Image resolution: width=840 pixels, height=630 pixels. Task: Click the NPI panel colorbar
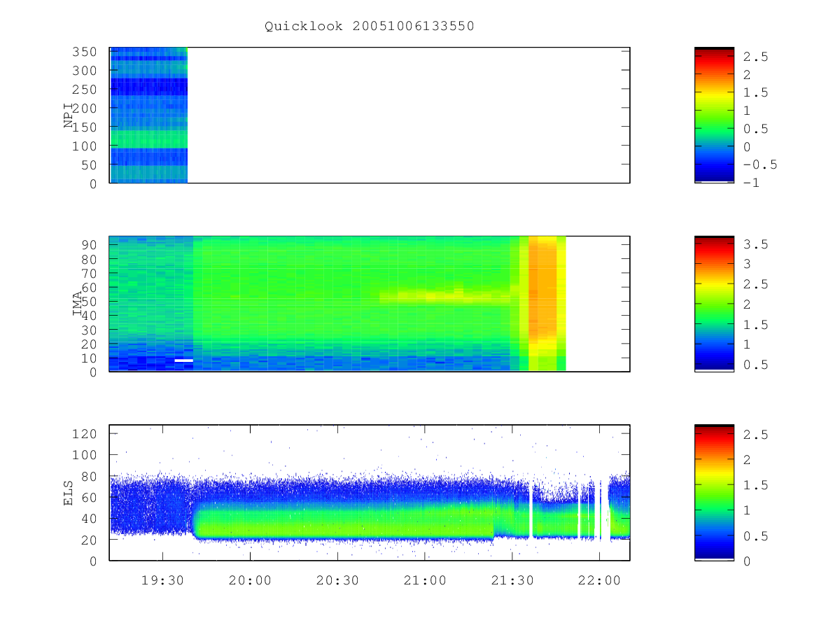coord(714,115)
